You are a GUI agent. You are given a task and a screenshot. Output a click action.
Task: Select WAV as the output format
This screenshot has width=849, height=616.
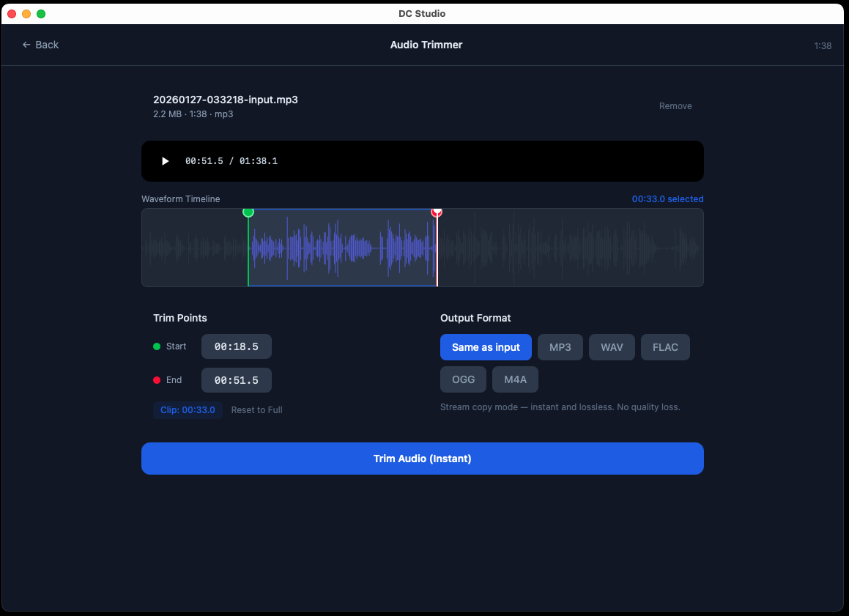tap(612, 346)
